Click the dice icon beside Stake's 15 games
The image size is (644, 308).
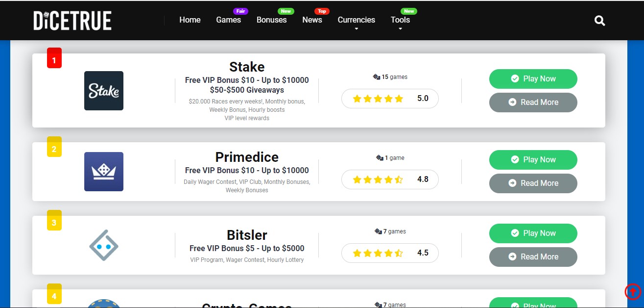pyautogui.click(x=377, y=77)
